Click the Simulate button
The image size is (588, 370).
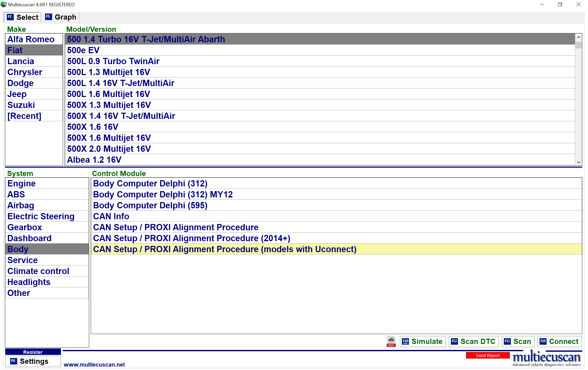click(422, 341)
